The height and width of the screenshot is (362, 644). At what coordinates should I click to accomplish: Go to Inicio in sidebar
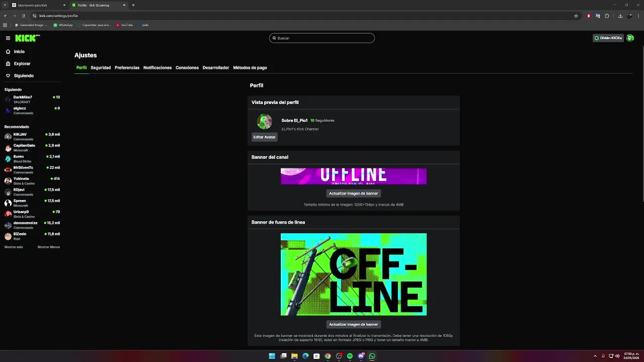tap(19, 52)
